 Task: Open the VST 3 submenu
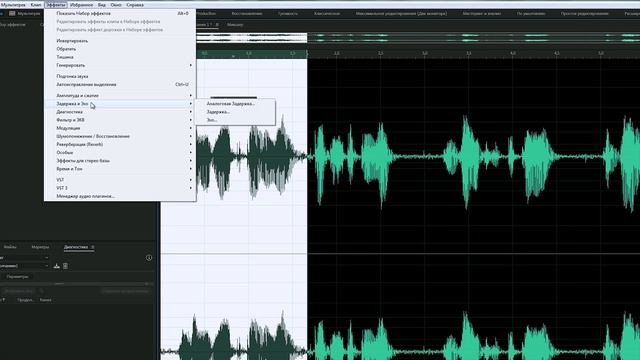pos(120,188)
